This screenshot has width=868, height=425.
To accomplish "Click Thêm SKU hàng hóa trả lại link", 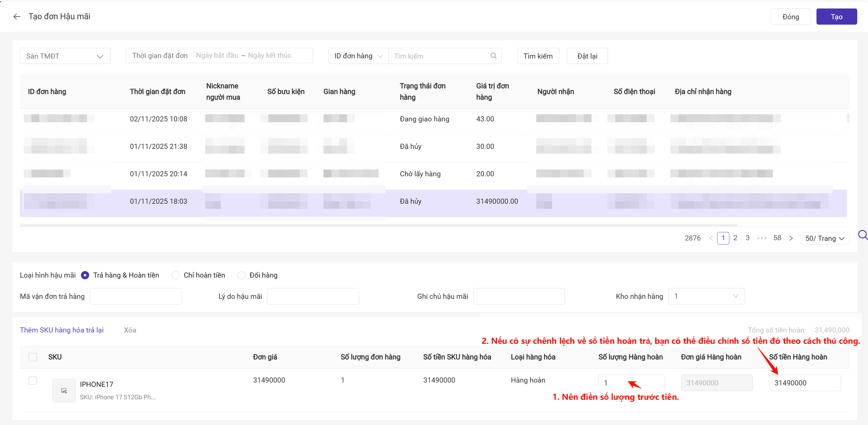I will pyautogui.click(x=62, y=330).
